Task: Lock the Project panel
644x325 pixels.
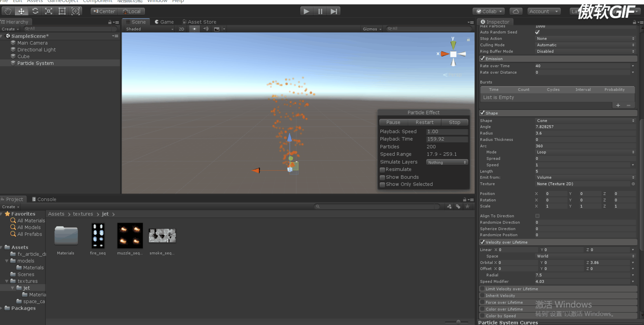Action: tap(465, 199)
